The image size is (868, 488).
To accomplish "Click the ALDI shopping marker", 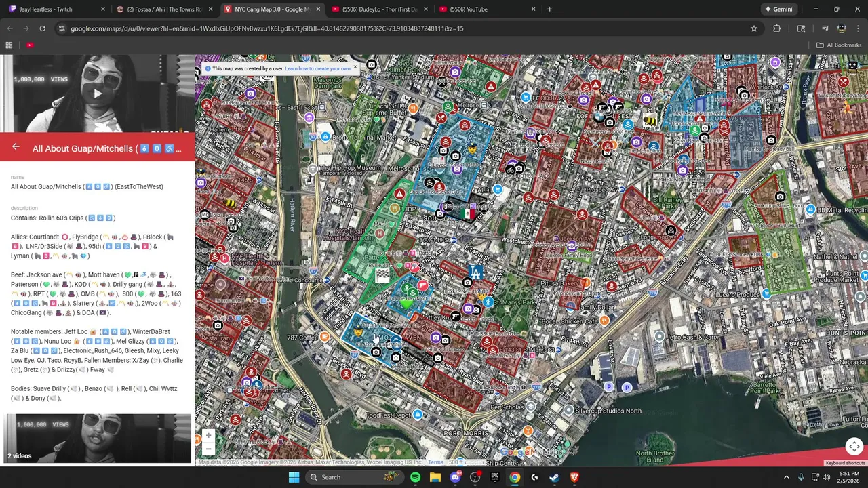I will pos(498,189).
